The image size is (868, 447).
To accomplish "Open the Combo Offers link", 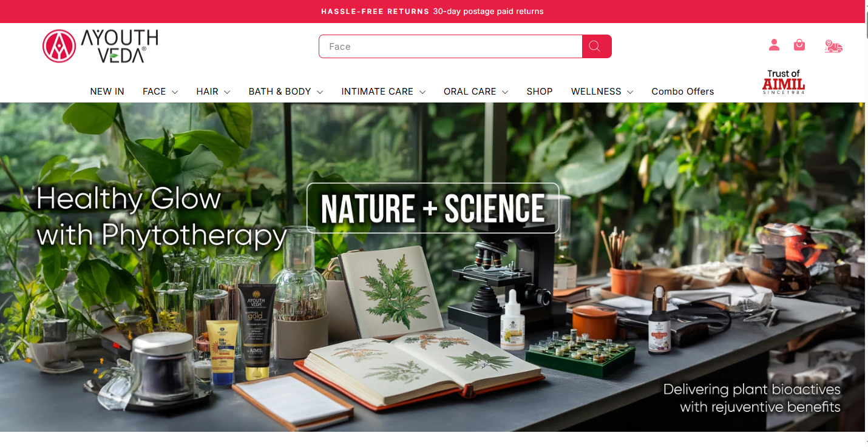I will [683, 92].
